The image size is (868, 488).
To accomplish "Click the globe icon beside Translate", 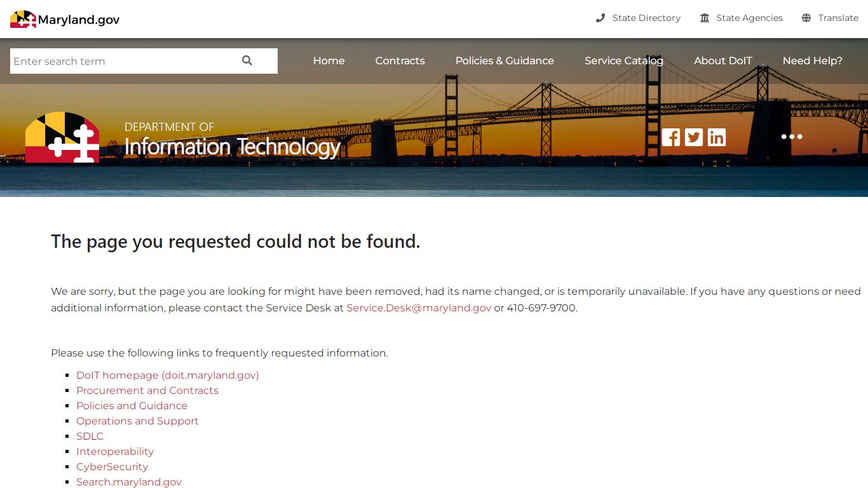I will 806,18.
